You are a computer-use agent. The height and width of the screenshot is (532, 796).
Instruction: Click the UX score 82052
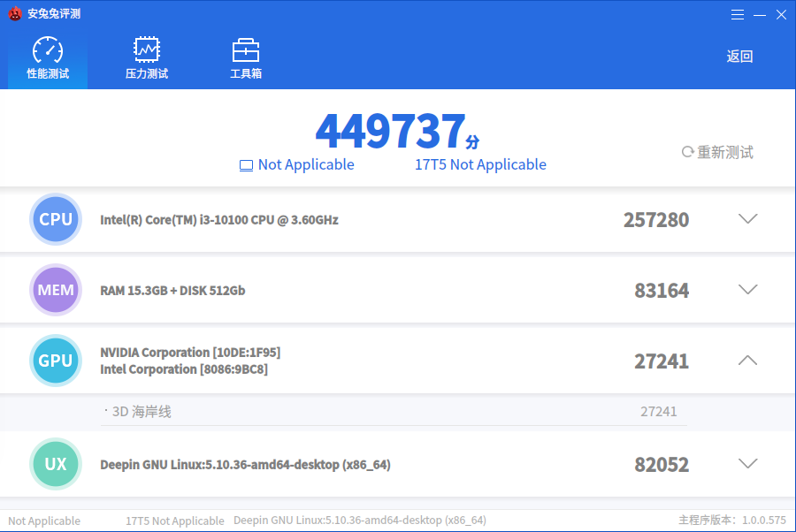click(x=662, y=465)
